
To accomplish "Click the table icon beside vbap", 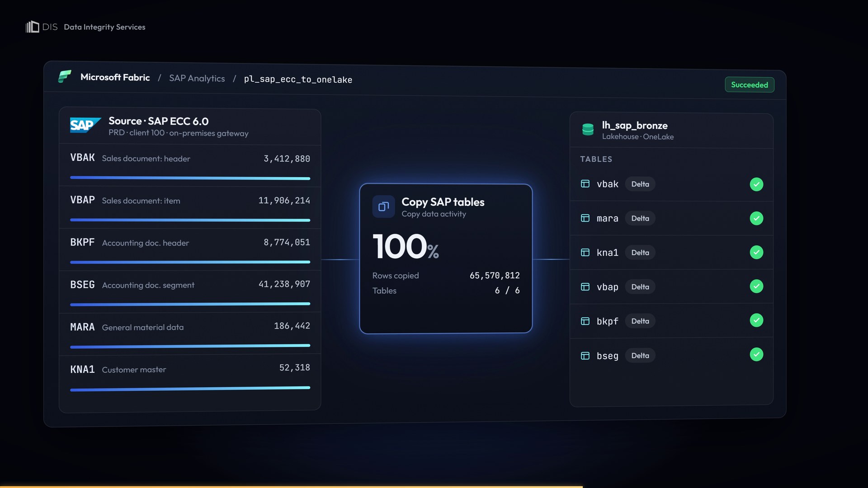I will pos(585,287).
